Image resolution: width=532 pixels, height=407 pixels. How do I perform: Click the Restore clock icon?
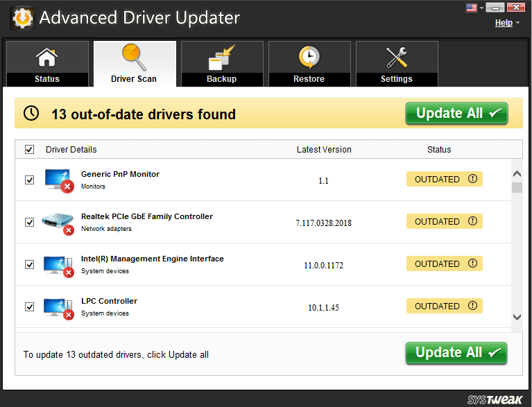point(309,57)
